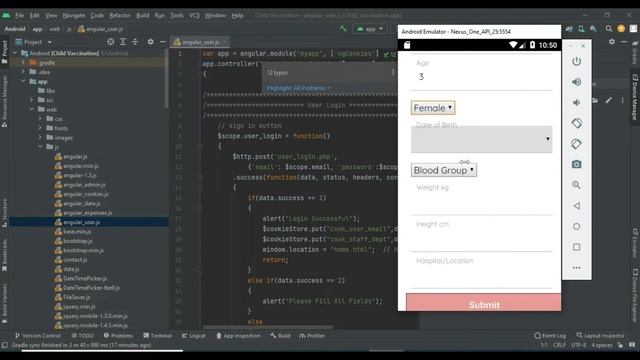This screenshot has height=360, width=640.
Task: Expand the .idea folder
Action: [23, 72]
